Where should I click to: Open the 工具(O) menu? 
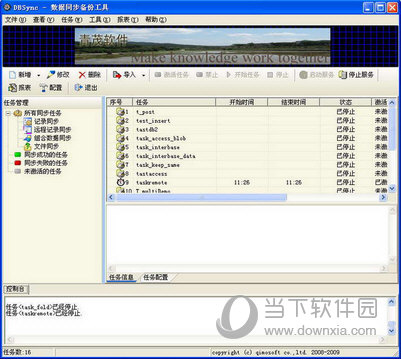[x=100, y=20]
